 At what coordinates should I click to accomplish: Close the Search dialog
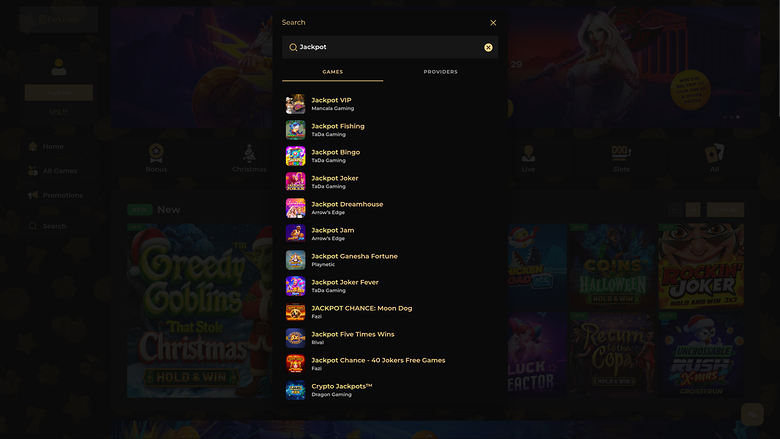click(x=493, y=22)
